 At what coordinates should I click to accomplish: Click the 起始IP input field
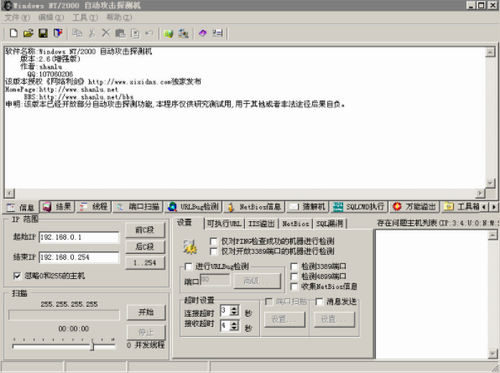(x=79, y=237)
